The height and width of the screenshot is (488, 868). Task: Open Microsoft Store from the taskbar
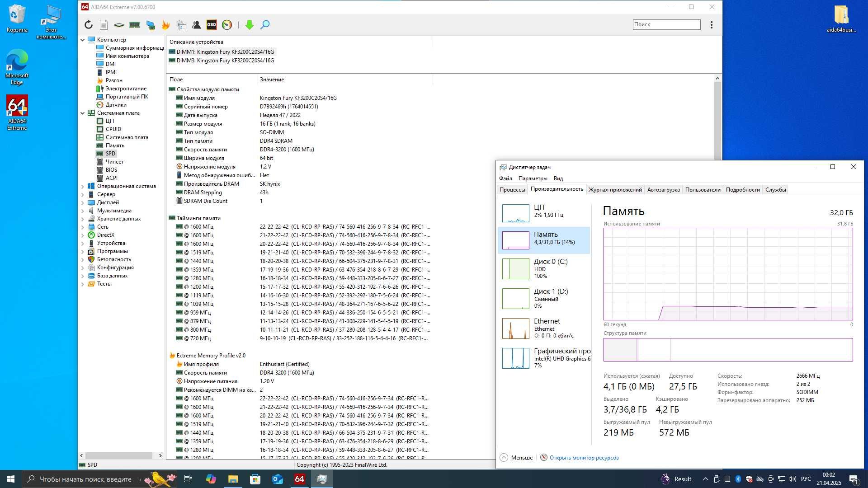point(255,479)
